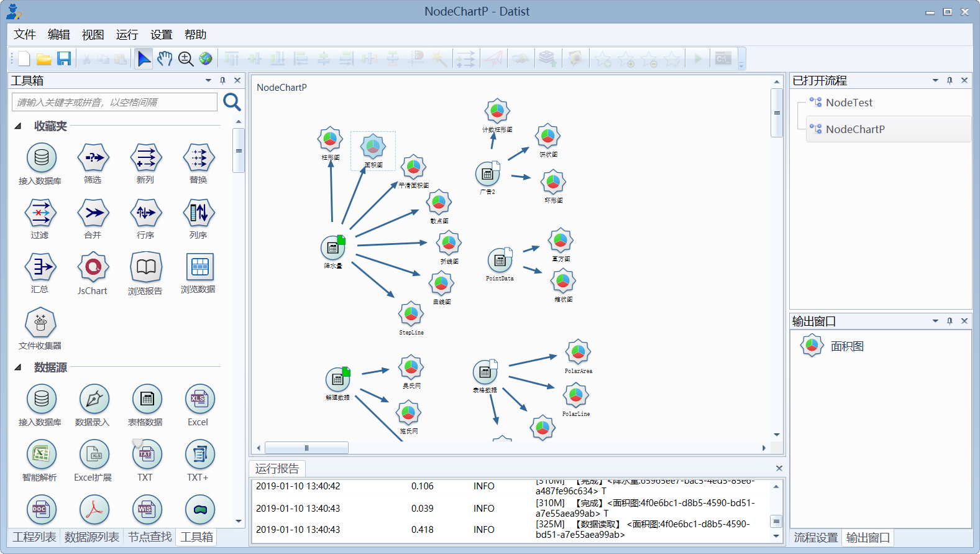
Task: Collapse the 数据源 section
Action: tap(18, 367)
